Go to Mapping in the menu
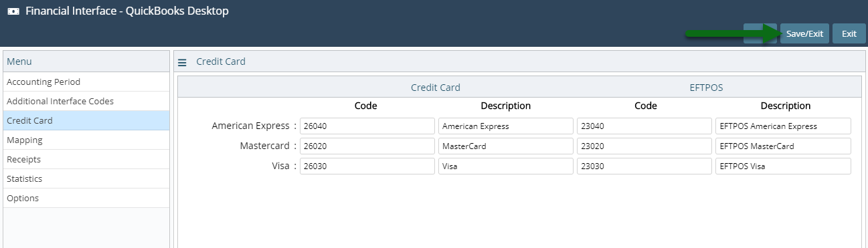The height and width of the screenshot is (248, 868). point(86,140)
